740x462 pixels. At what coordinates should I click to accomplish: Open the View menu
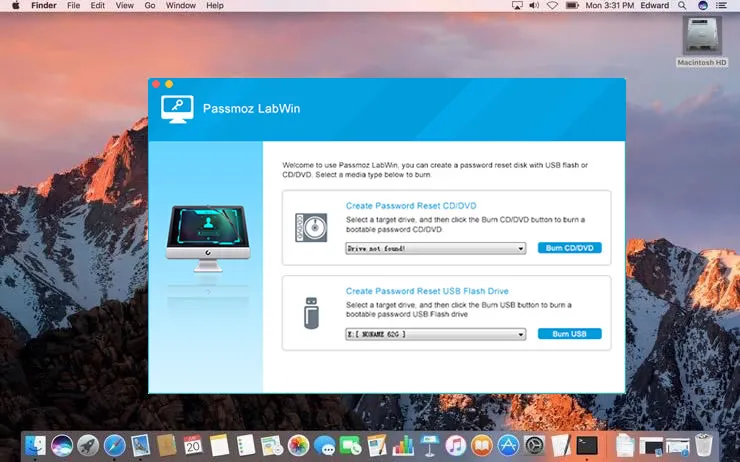point(125,6)
